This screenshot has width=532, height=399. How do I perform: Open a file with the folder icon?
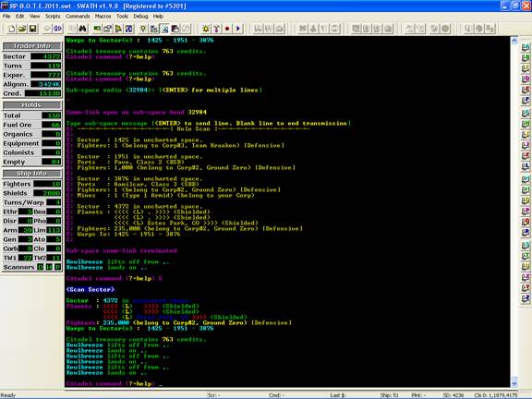22,29
